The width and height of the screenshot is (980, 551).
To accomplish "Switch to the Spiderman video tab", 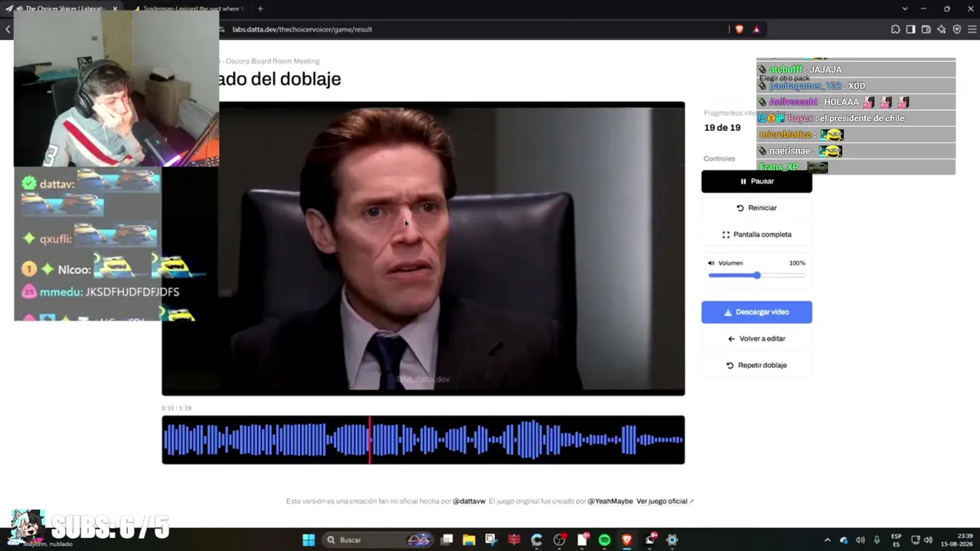I will coord(188,8).
